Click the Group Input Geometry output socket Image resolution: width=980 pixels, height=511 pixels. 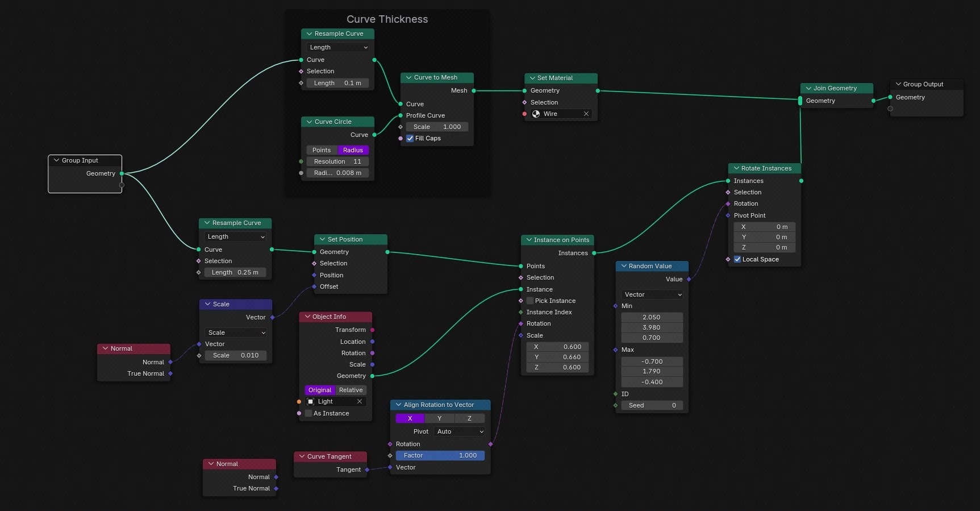coord(122,173)
